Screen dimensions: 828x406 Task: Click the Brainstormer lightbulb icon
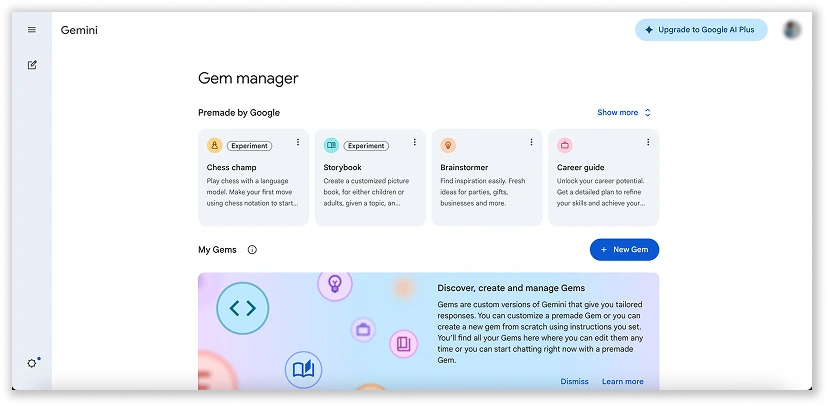[x=448, y=146]
